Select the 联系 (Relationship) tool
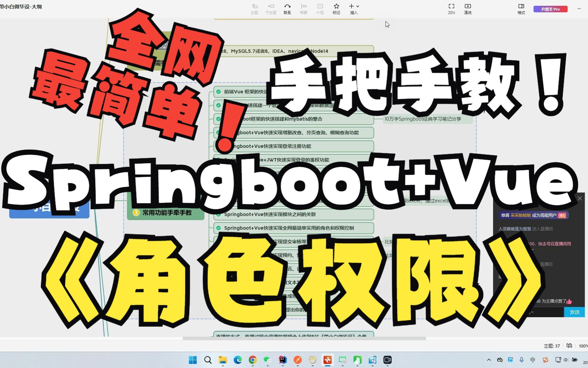588x368 pixels. [x=287, y=9]
